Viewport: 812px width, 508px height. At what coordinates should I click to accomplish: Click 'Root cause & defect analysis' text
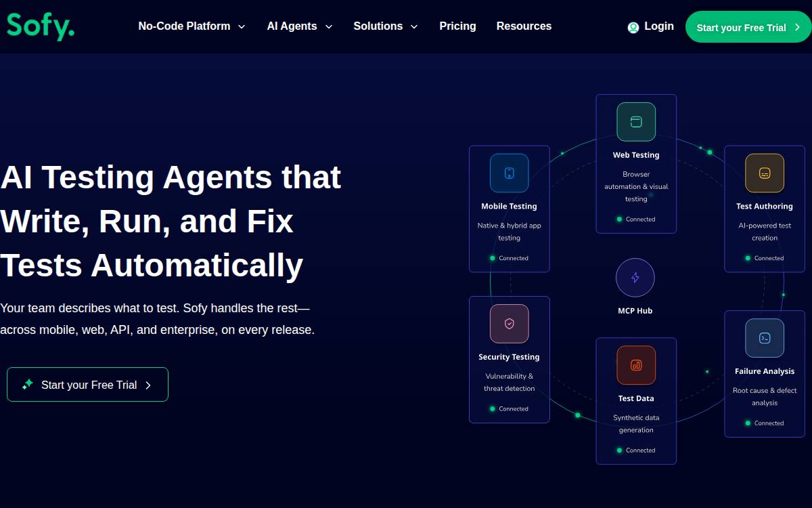pyautogui.click(x=765, y=396)
